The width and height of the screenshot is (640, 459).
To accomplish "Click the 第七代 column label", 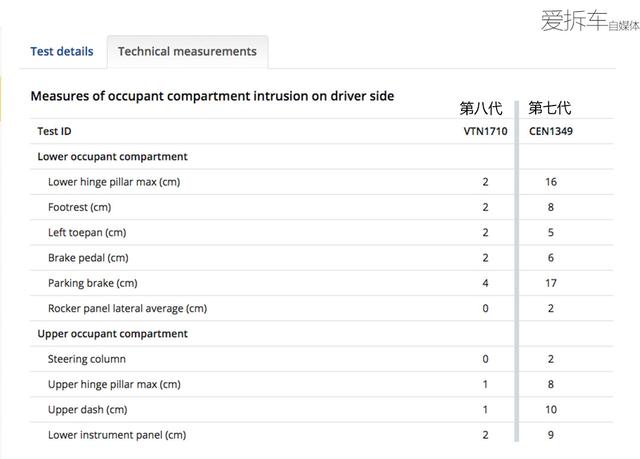I will pyautogui.click(x=550, y=108).
